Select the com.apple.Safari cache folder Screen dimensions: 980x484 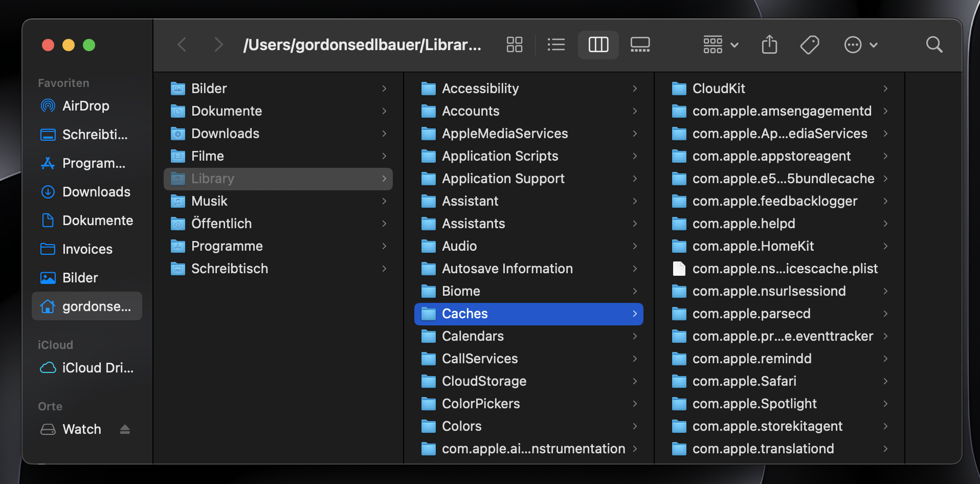[744, 381]
